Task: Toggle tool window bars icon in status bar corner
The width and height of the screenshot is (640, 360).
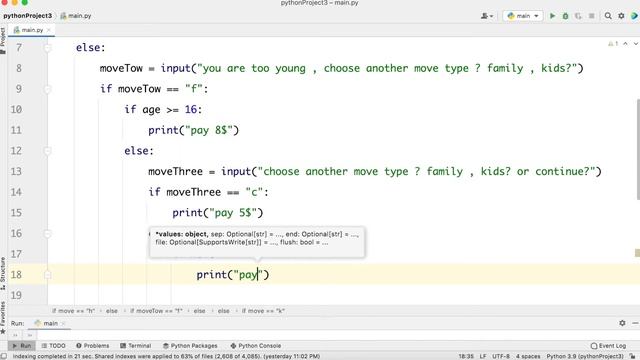Action: coord(3,356)
